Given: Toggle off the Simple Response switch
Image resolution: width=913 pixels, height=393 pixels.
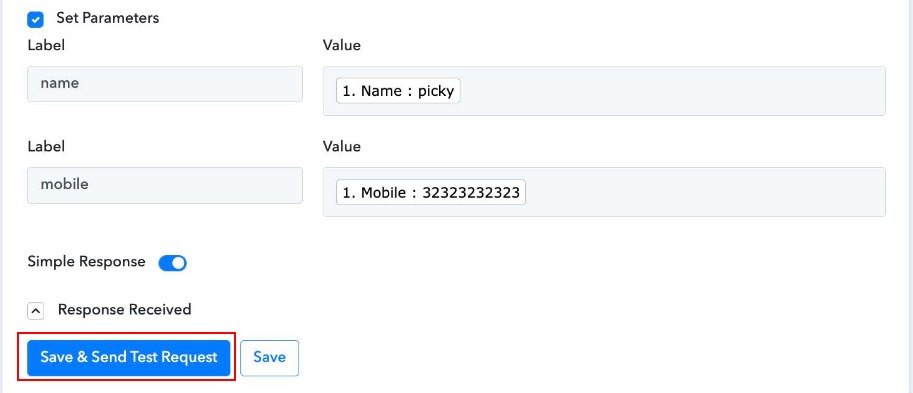Looking at the screenshot, I should (x=172, y=263).
